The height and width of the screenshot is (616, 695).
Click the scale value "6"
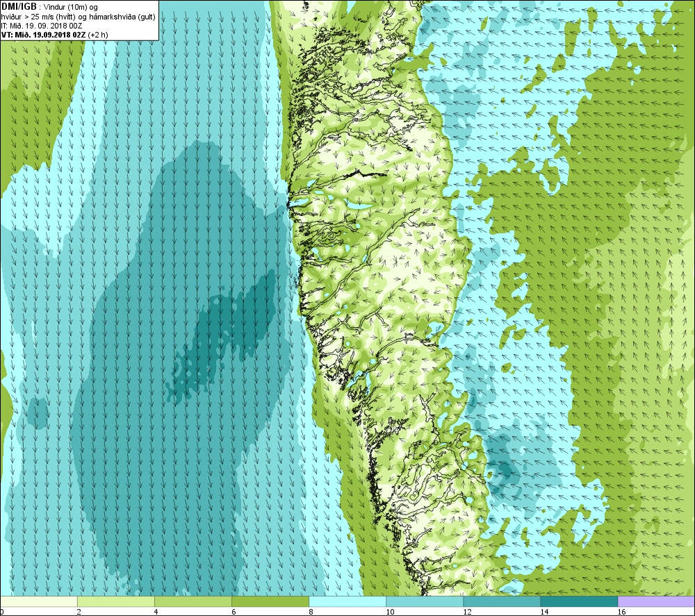[233, 612]
